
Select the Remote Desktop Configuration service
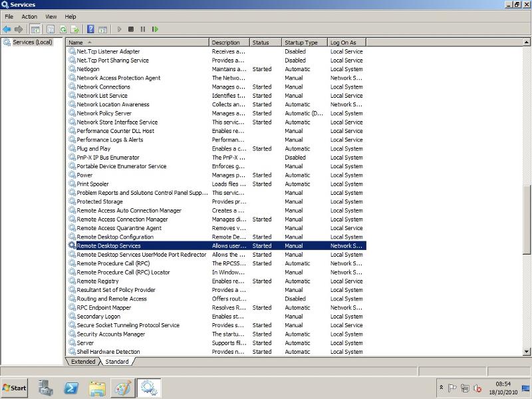tap(216, 237)
